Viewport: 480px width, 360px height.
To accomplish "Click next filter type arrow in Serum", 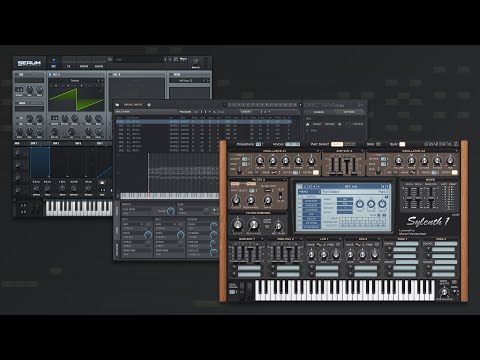I will [x=208, y=81].
